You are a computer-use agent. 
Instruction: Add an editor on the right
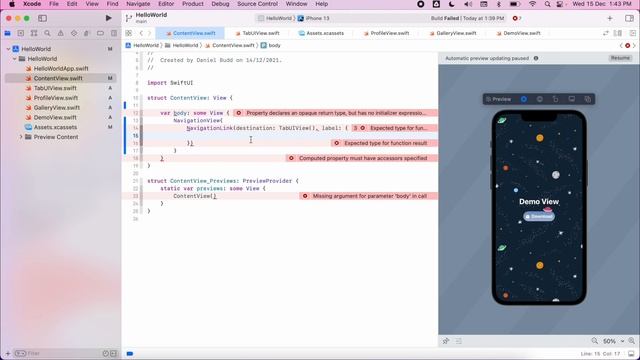(x=632, y=33)
